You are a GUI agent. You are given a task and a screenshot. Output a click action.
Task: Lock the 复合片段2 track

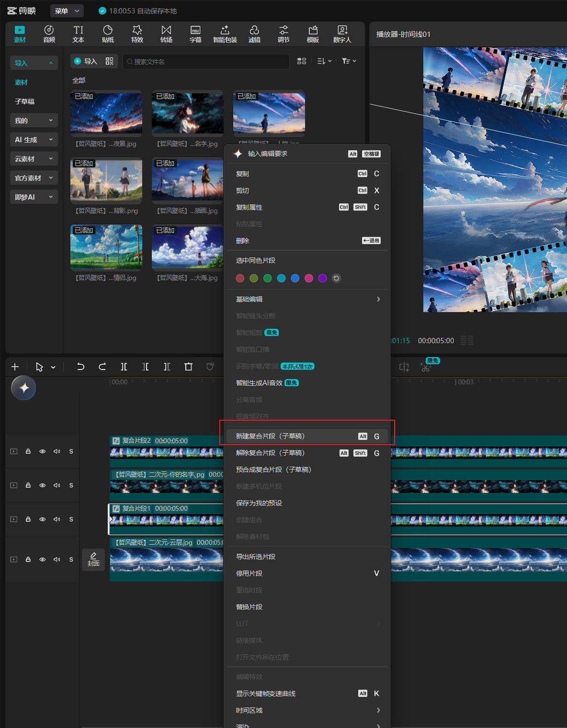pyautogui.click(x=28, y=451)
